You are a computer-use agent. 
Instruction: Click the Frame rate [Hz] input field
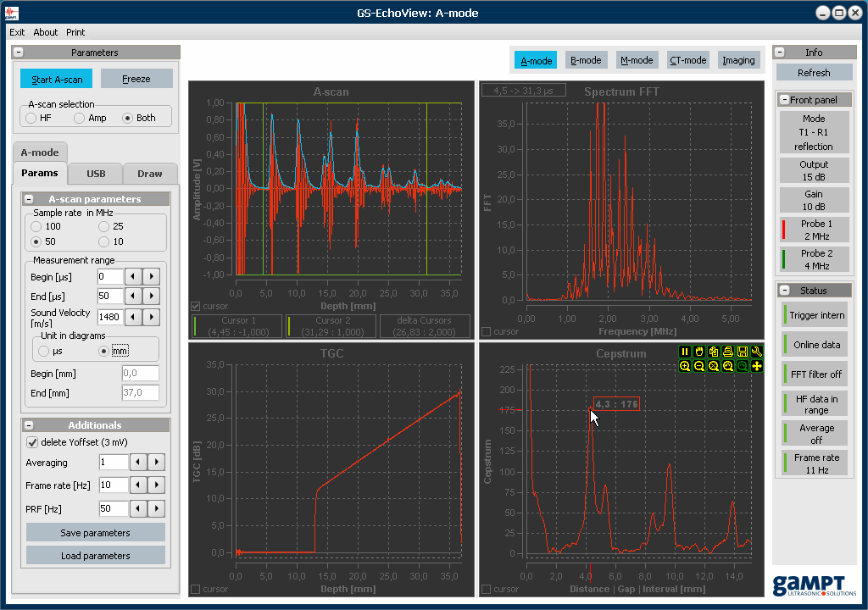(x=114, y=485)
